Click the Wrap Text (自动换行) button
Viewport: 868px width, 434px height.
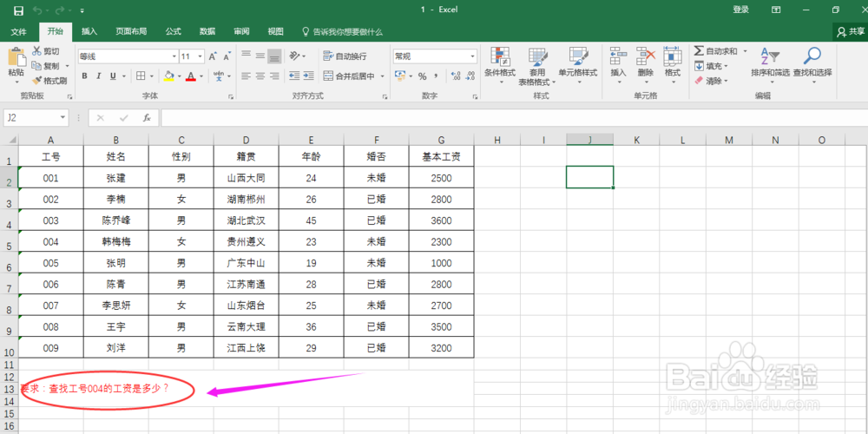[x=345, y=56]
